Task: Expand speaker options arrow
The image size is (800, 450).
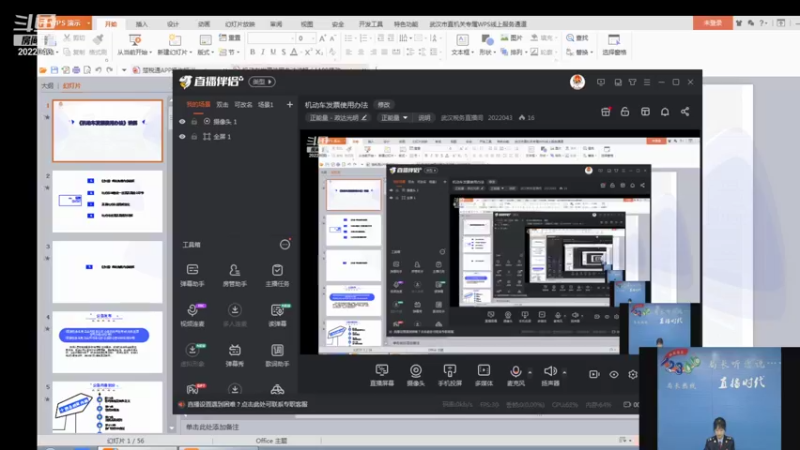Action: pyautogui.click(x=564, y=372)
